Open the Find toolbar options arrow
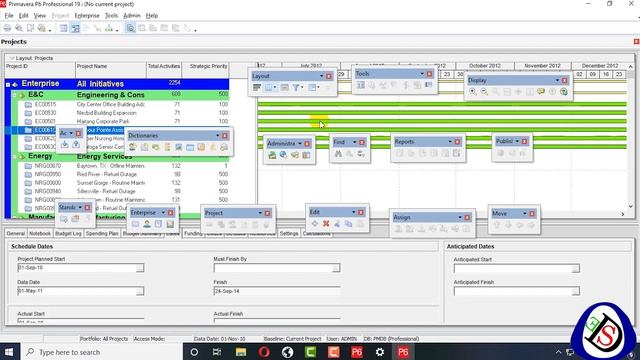Image resolution: width=640 pixels, height=360 pixels. (x=354, y=142)
